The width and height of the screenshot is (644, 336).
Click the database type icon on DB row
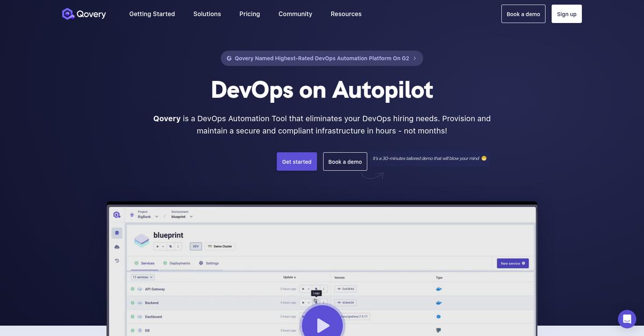click(x=439, y=330)
